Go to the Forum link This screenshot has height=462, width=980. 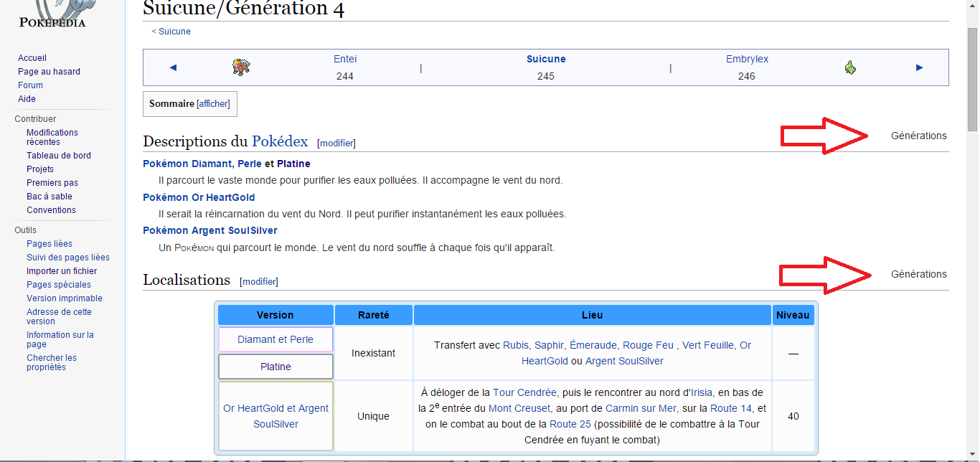30,85
